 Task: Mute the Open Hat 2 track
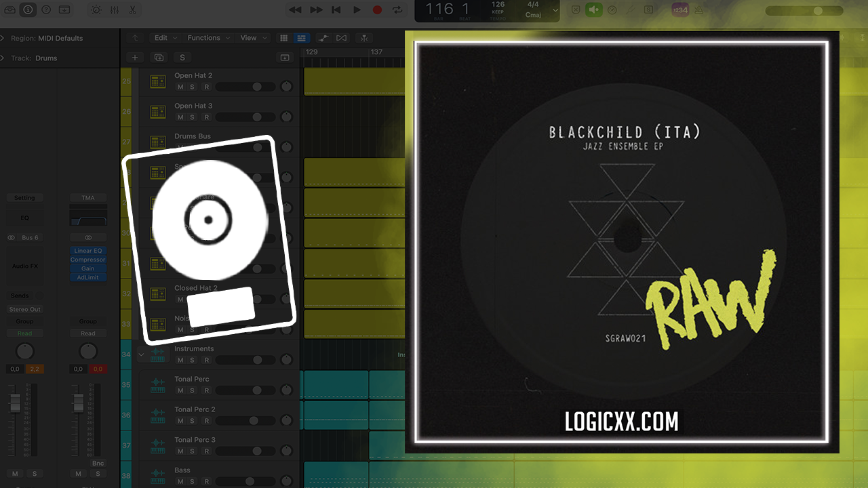180,87
